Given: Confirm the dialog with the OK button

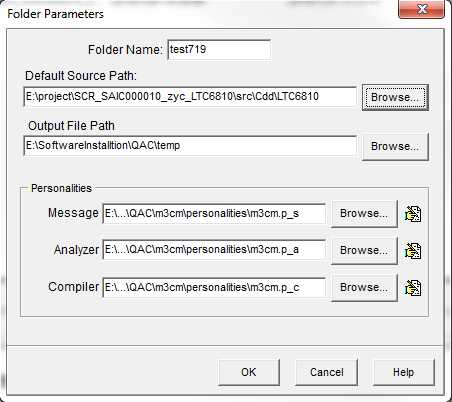Looking at the screenshot, I should [x=249, y=372].
